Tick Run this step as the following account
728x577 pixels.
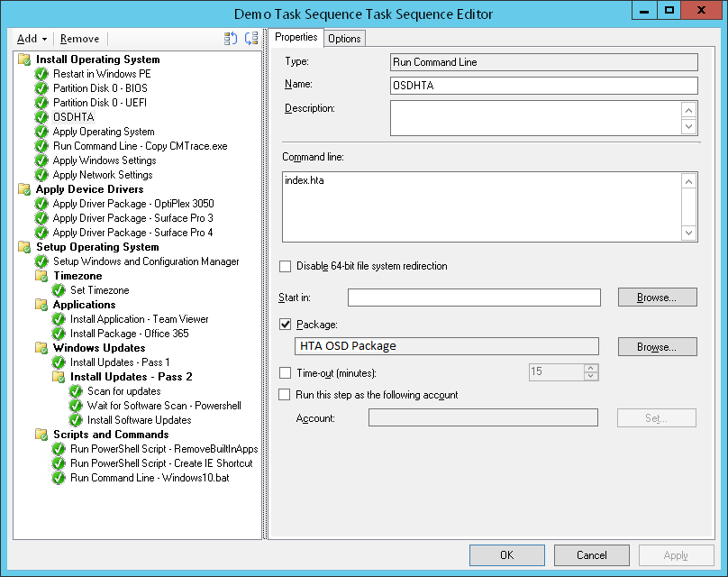pyautogui.click(x=286, y=395)
